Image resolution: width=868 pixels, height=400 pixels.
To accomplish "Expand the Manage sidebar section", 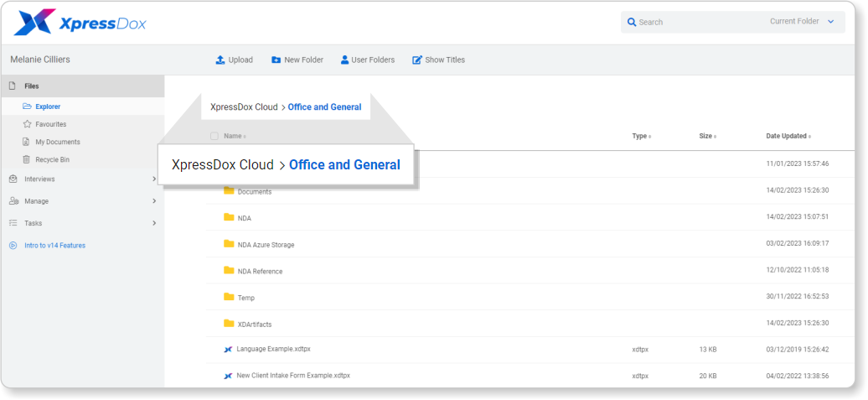I will [x=82, y=201].
